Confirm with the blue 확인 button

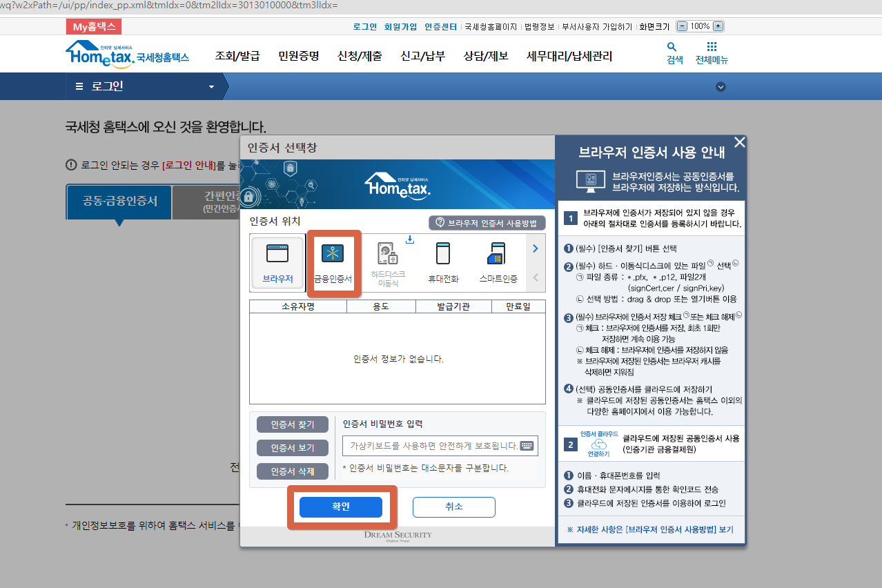pyautogui.click(x=341, y=507)
